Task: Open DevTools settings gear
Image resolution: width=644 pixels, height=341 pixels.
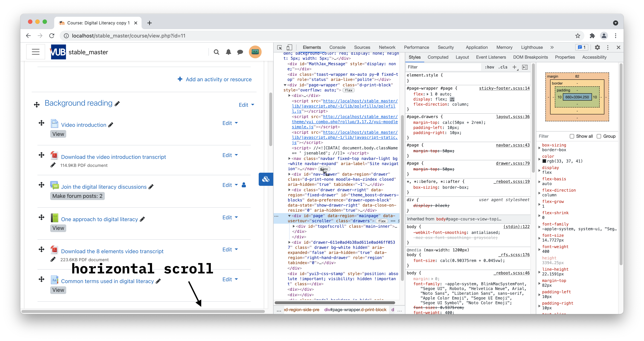Action: pyautogui.click(x=597, y=47)
